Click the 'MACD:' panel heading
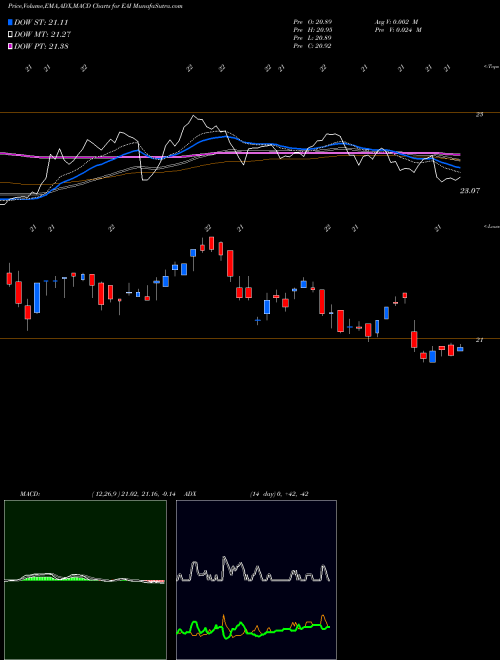The width and height of the screenshot is (500, 660). coord(29,494)
